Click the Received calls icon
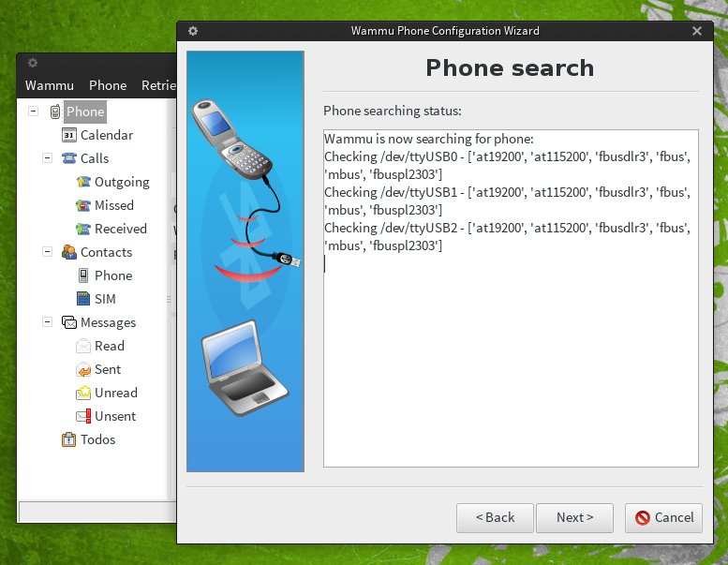 tap(83, 229)
